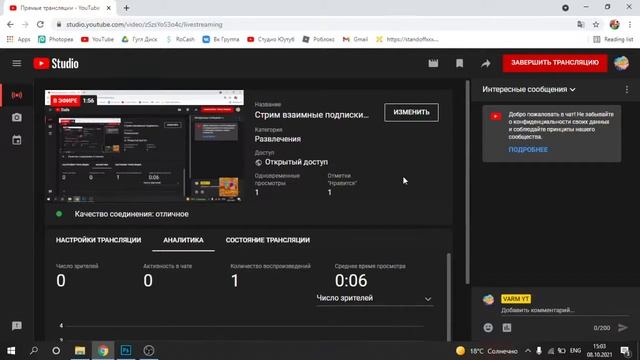640x360 pixels.
Task: Click the poll icon in chat input
Action: tap(507, 328)
